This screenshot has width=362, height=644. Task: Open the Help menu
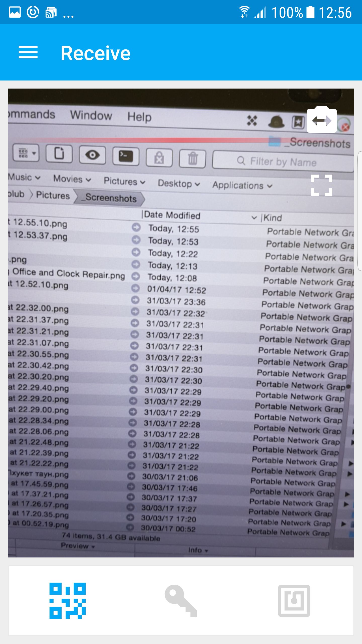pos(139,117)
